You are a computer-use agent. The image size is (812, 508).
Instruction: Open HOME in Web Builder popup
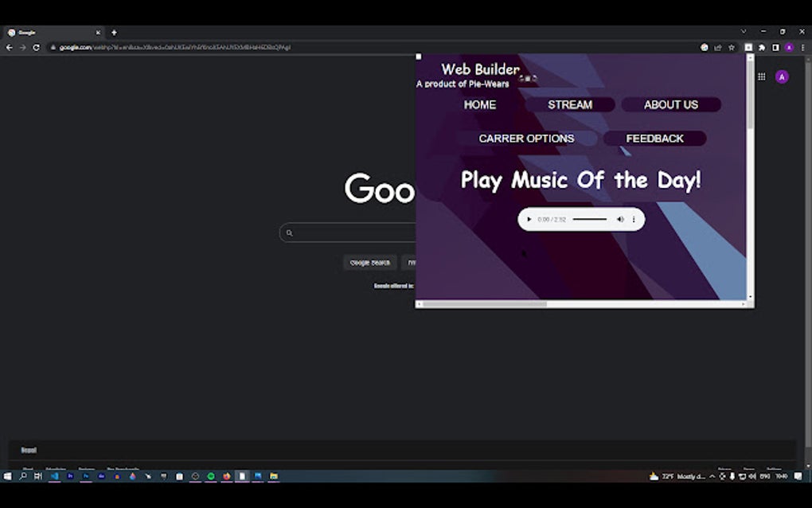pos(479,104)
